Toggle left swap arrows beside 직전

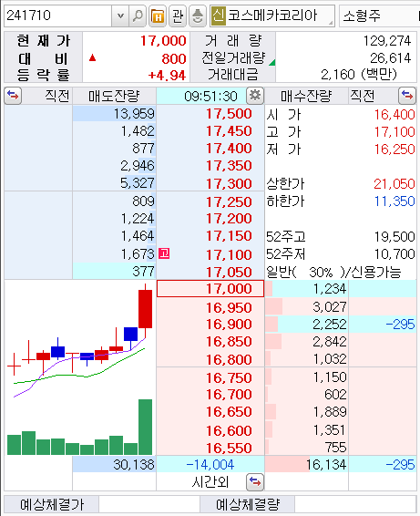(13, 96)
